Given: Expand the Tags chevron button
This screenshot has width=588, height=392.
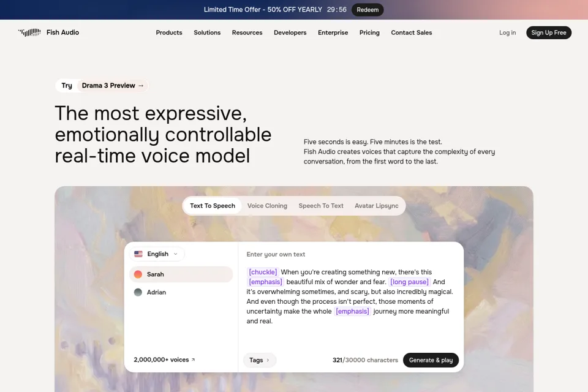Looking at the screenshot, I should 260,360.
